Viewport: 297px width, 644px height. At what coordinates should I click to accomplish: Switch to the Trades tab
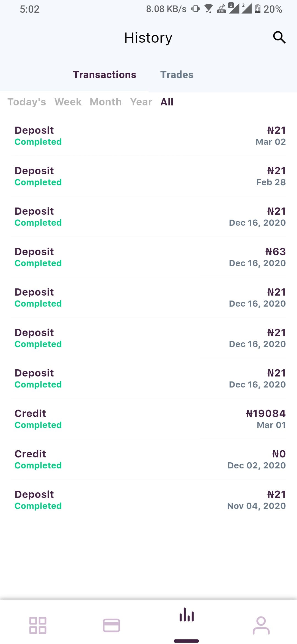point(177,75)
